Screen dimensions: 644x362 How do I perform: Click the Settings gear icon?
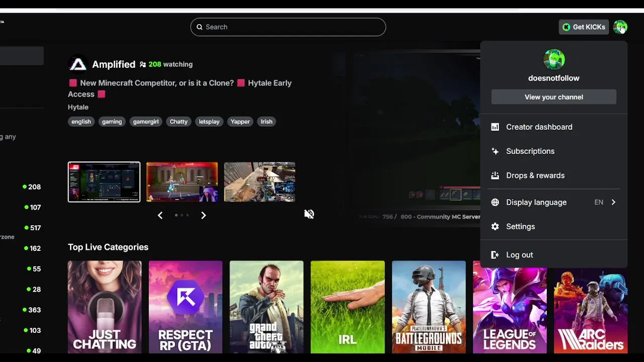coord(495,227)
